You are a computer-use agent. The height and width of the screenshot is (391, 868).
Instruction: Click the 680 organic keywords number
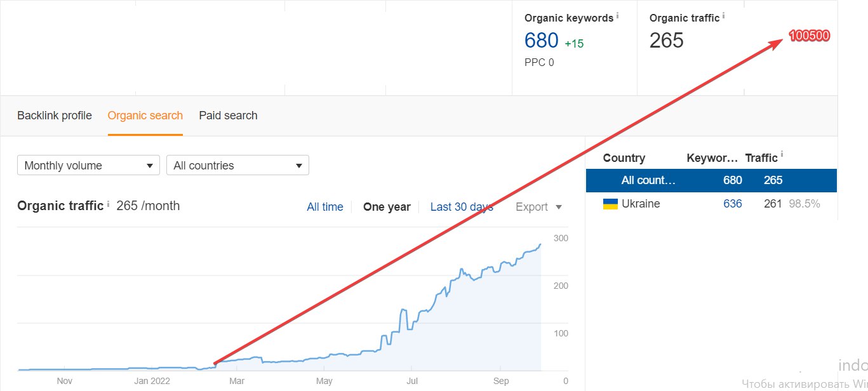pos(542,41)
